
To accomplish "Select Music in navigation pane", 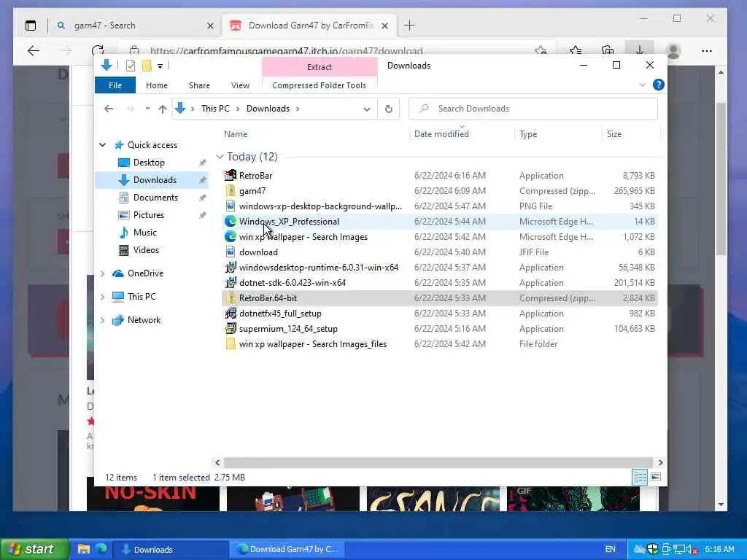I will pyautogui.click(x=145, y=233).
